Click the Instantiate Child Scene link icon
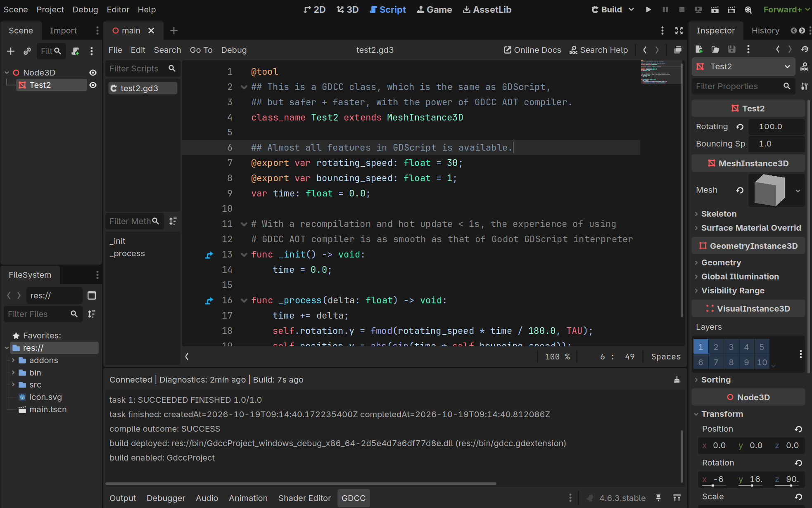 (x=27, y=51)
